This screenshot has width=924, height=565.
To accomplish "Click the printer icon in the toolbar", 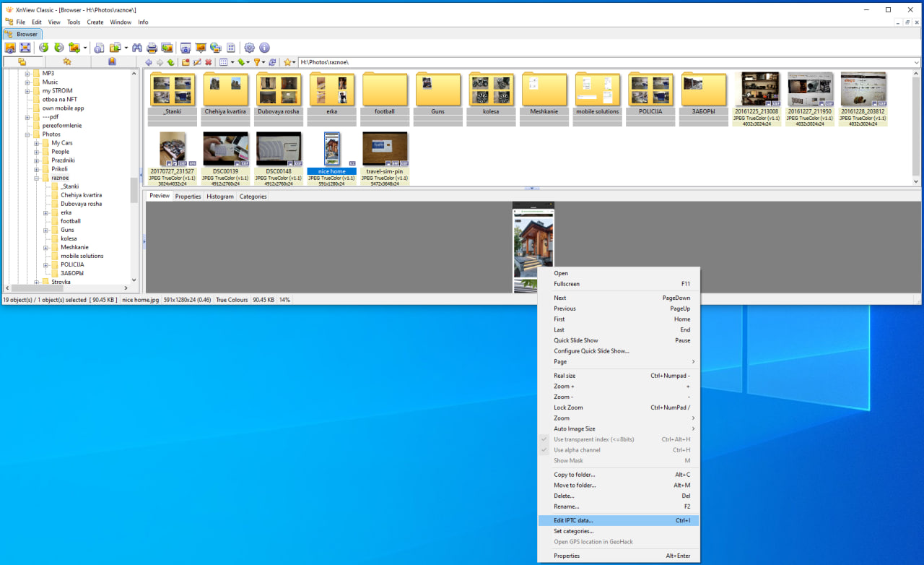I will (152, 48).
